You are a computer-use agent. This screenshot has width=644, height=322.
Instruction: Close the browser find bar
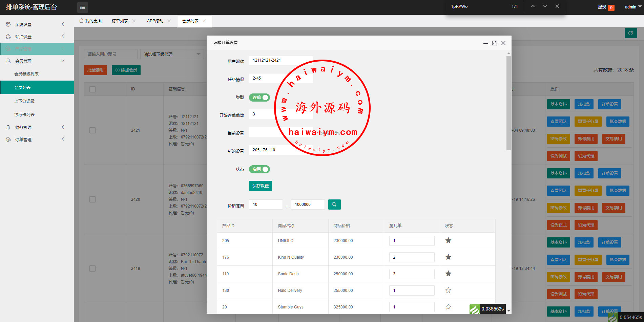coord(557,6)
